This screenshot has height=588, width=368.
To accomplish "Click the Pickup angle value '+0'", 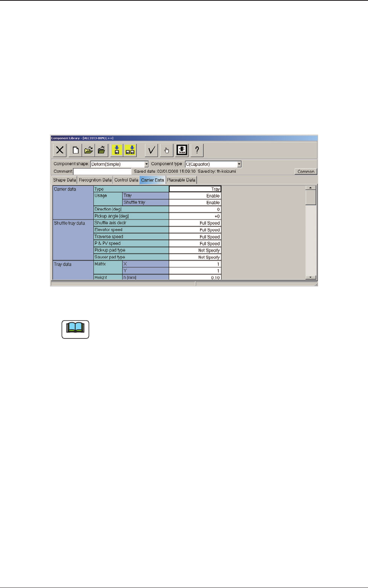I will coord(195,216).
